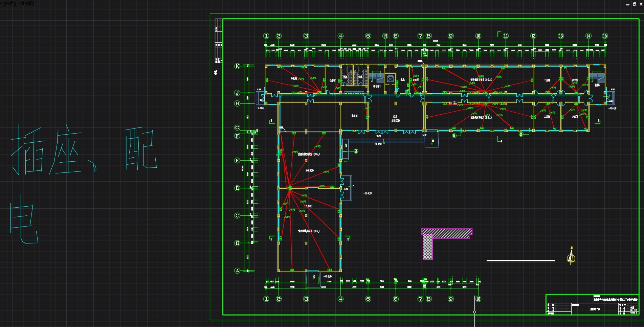Pick bottom-row grid axis bubble 3
Image resolution: width=644 pixels, height=327 pixels.
(x=306, y=299)
